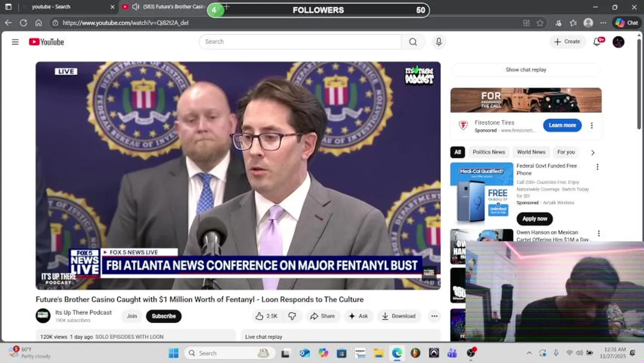The height and width of the screenshot is (363, 644).
Task: Open the YouTube account avatar menu
Action: (618, 42)
